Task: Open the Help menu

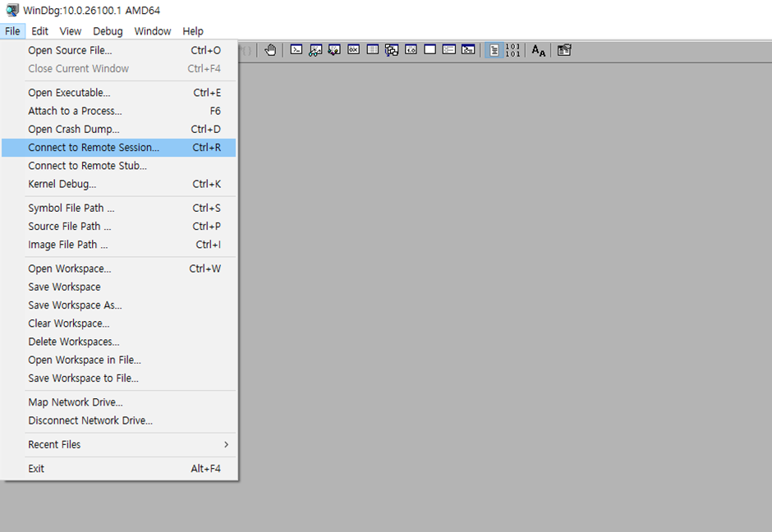Action: [193, 31]
